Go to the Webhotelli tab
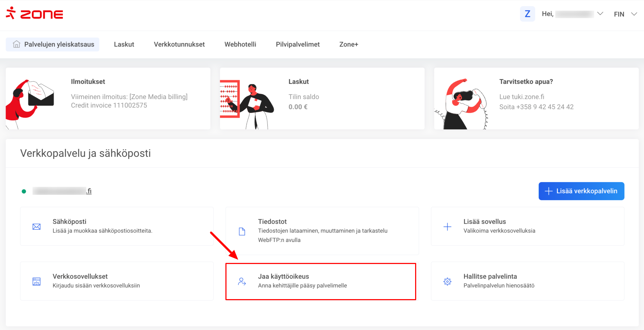The height and width of the screenshot is (330, 644). click(x=240, y=44)
